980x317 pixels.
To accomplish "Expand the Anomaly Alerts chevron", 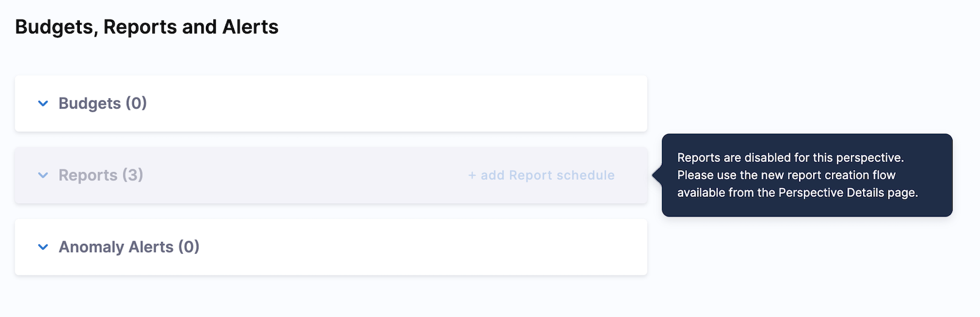I will [43, 247].
